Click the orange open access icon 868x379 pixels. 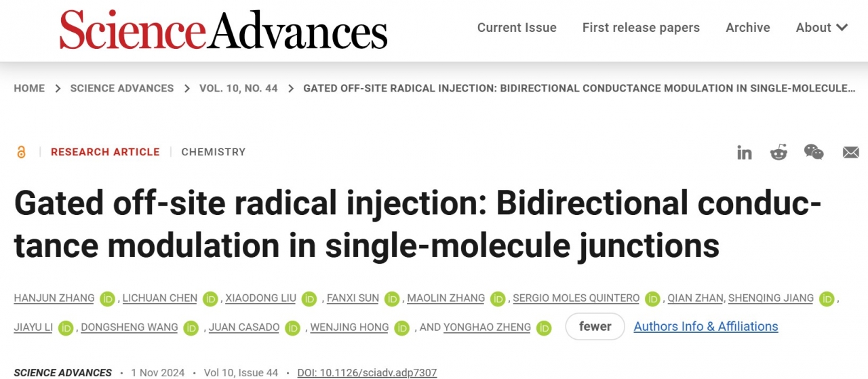[21, 153]
